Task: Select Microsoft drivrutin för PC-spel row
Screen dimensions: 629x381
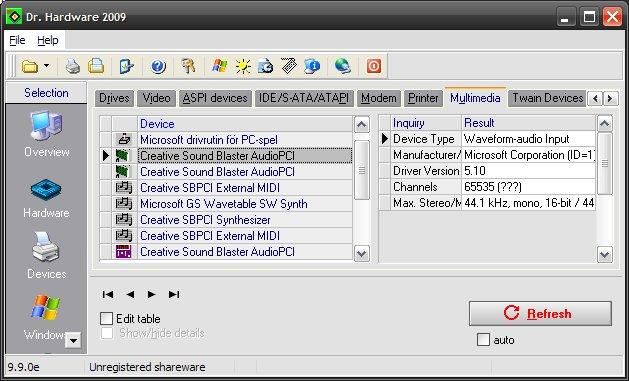Action: 245,140
